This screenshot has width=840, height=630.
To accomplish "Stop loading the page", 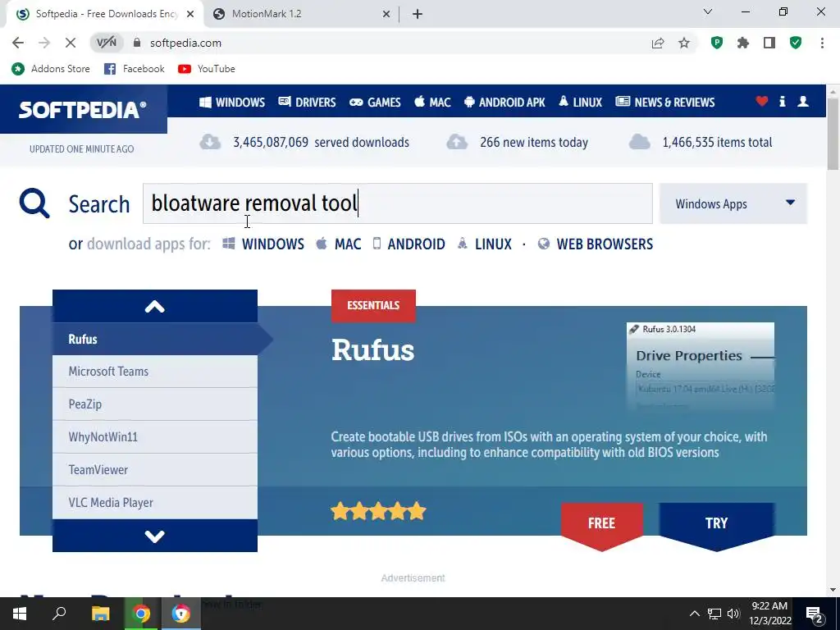I will pos(71,43).
